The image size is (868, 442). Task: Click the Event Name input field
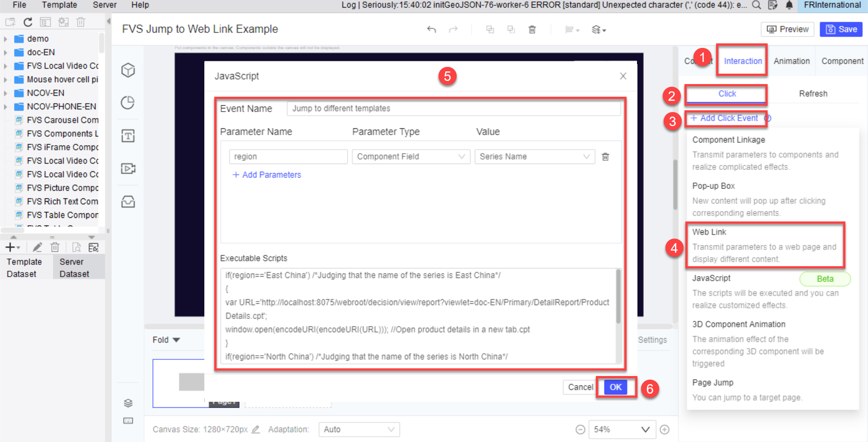pos(453,108)
